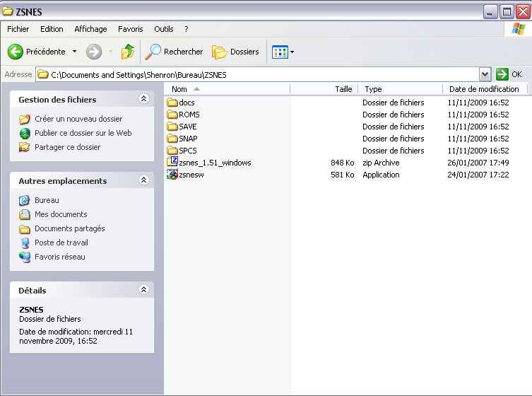Click the 581 Ko size cell
This screenshot has width=532, height=396.
[x=343, y=175]
